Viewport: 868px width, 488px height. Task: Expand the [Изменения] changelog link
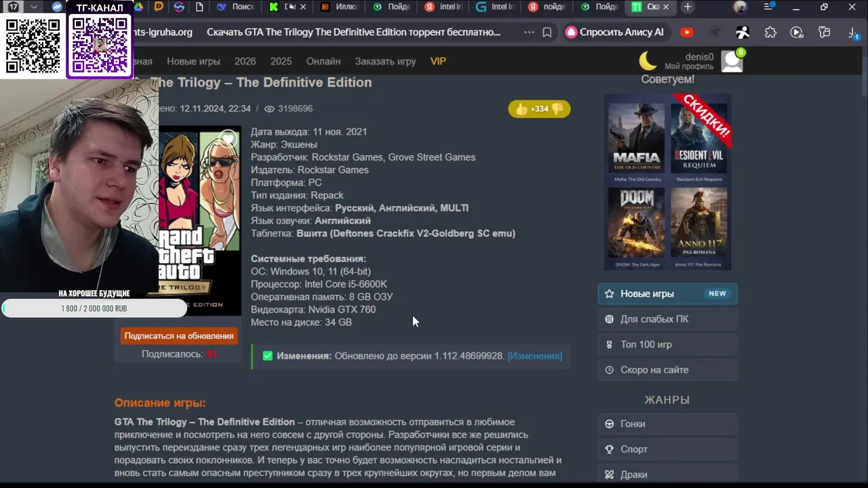point(534,356)
